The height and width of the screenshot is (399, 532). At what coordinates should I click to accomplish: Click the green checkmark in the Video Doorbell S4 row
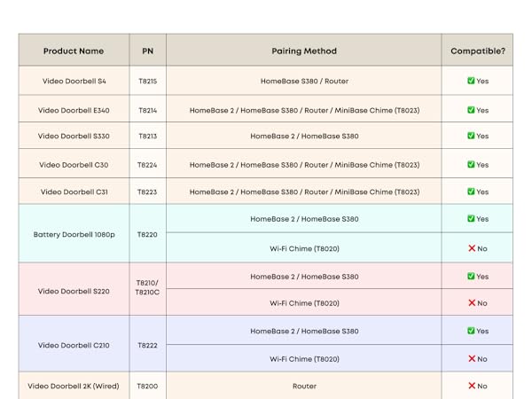pos(471,81)
